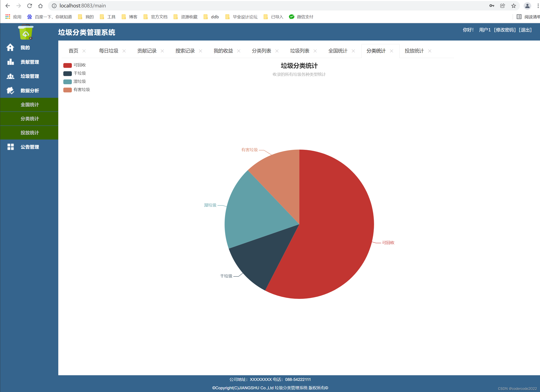
Task: Click the grid icon for 公告管理
Action: tap(10, 147)
